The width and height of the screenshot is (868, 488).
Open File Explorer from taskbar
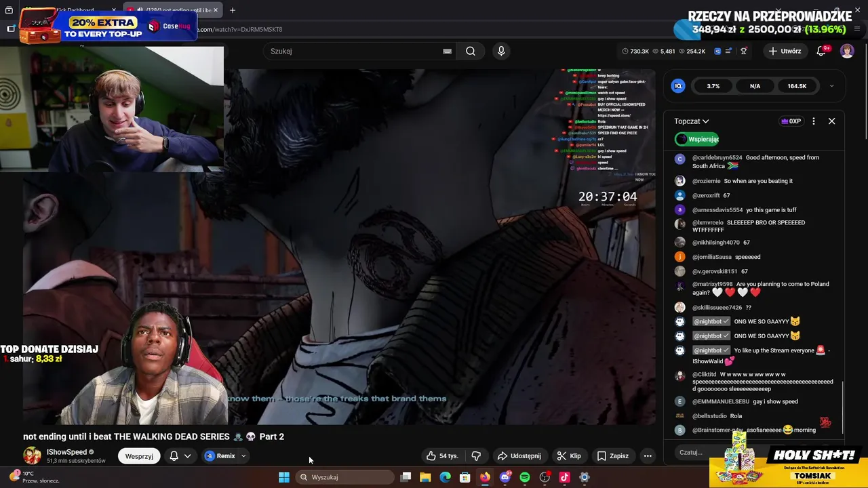(x=425, y=477)
